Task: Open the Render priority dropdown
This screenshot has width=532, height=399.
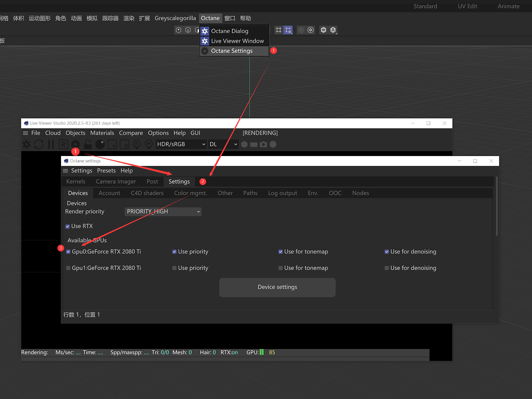Action: coord(163,212)
